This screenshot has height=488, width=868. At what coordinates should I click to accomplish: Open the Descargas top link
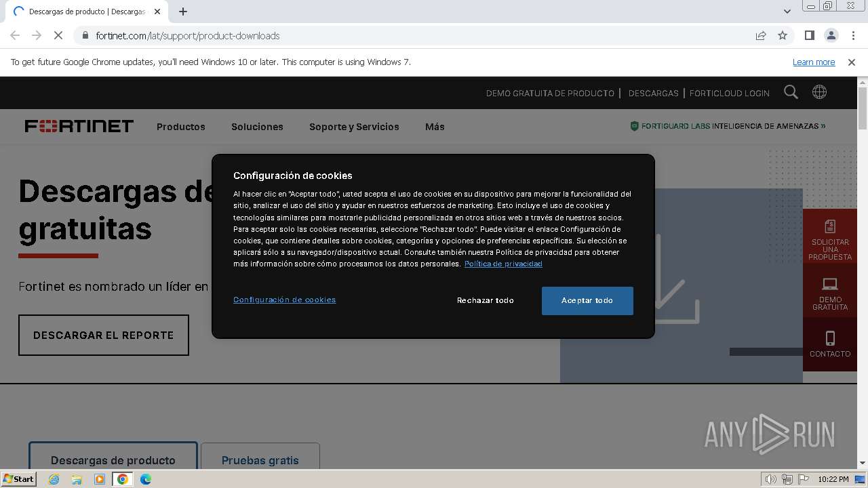[653, 94]
